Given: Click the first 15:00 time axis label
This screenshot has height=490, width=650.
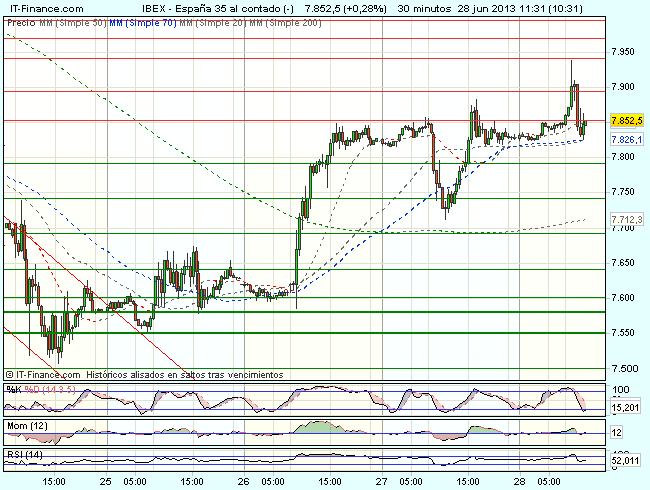Looking at the screenshot, I should [54, 482].
